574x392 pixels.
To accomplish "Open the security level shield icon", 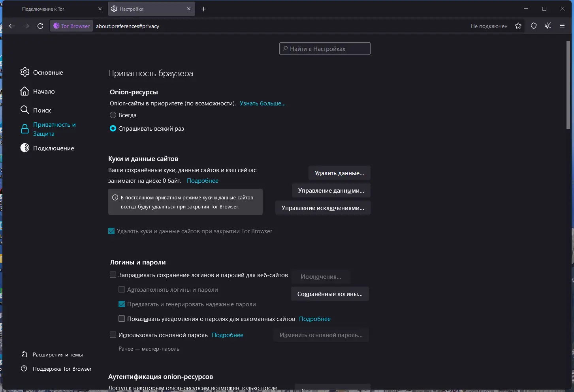I will [533, 26].
